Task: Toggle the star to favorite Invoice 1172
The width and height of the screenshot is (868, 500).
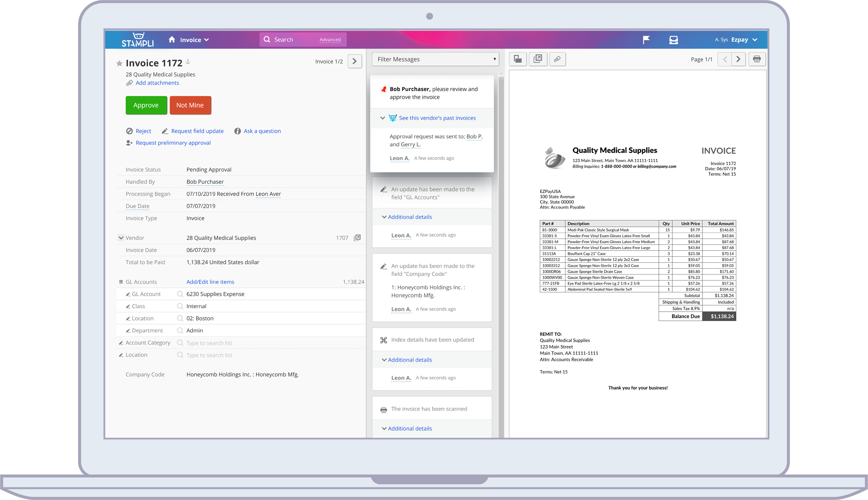Action: (x=119, y=63)
